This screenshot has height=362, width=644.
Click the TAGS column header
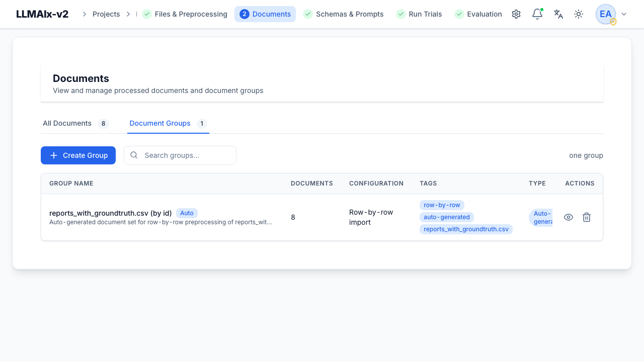click(428, 184)
